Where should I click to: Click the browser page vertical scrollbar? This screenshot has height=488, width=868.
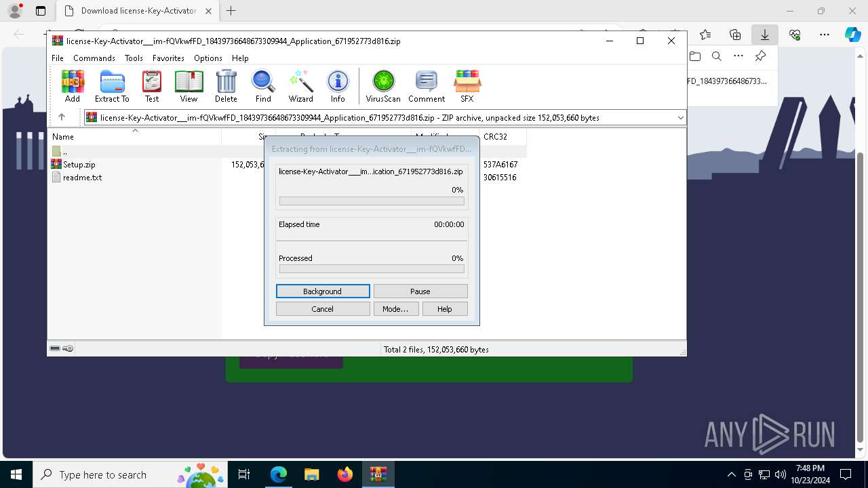861,297
